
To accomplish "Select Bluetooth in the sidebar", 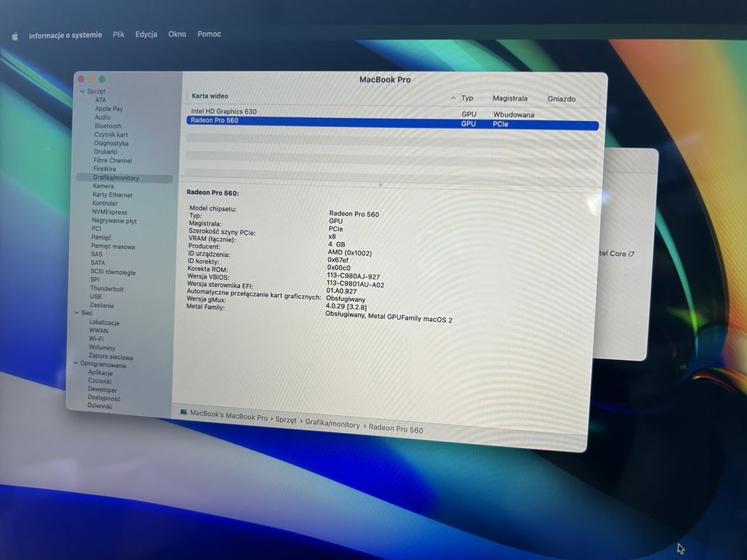I will [108, 125].
